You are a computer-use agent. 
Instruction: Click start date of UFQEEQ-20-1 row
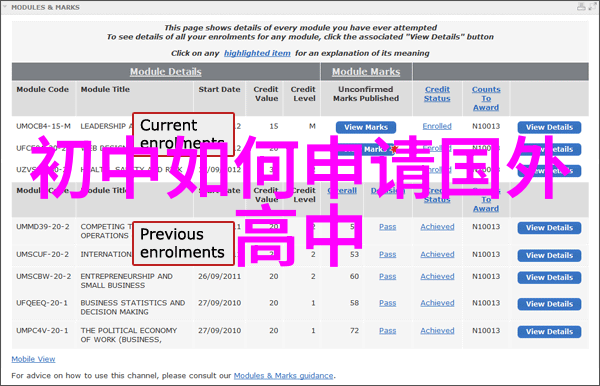pos(219,303)
